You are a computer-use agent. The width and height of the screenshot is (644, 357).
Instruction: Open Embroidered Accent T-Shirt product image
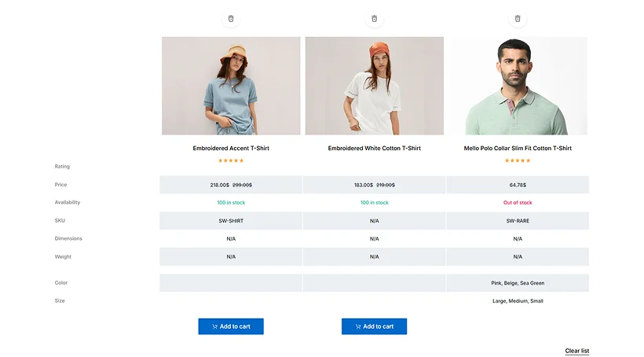click(231, 86)
